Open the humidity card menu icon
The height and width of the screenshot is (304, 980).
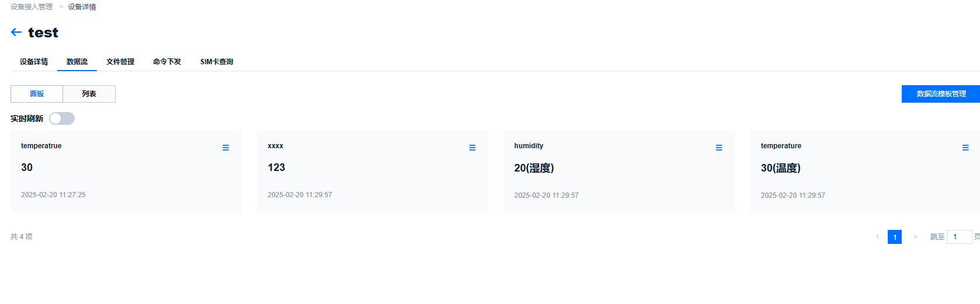(718, 148)
